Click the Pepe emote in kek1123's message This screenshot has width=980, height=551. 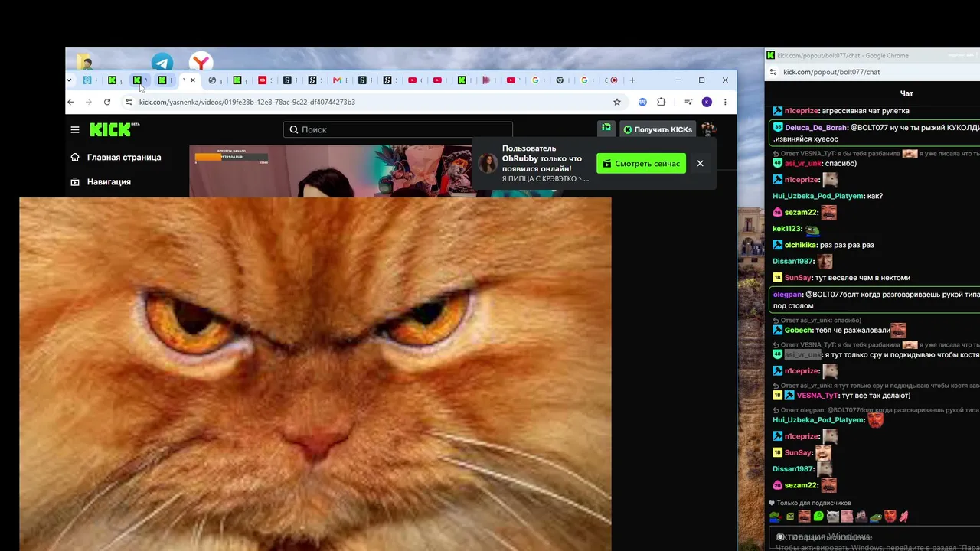click(812, 229)
